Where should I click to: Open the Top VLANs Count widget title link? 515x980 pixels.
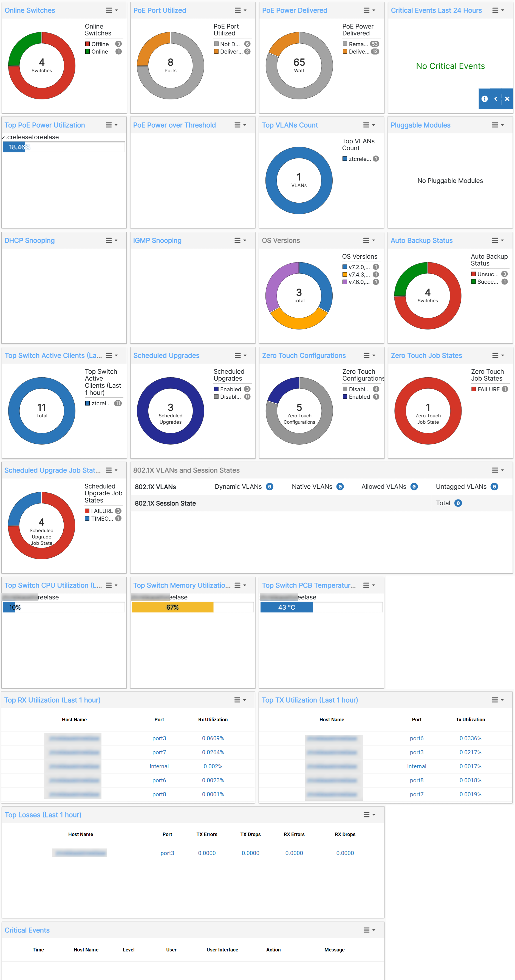point(290,125)
